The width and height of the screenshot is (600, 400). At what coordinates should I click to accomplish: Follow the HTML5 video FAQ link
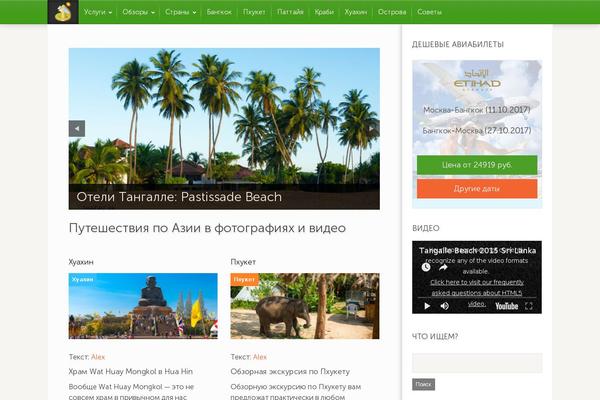coord(477,293)
